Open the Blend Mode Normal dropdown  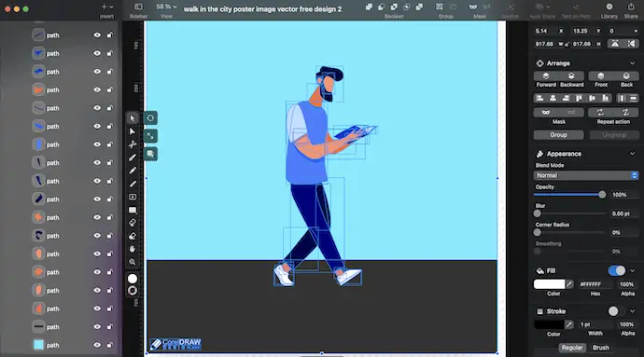pos(586,175)
